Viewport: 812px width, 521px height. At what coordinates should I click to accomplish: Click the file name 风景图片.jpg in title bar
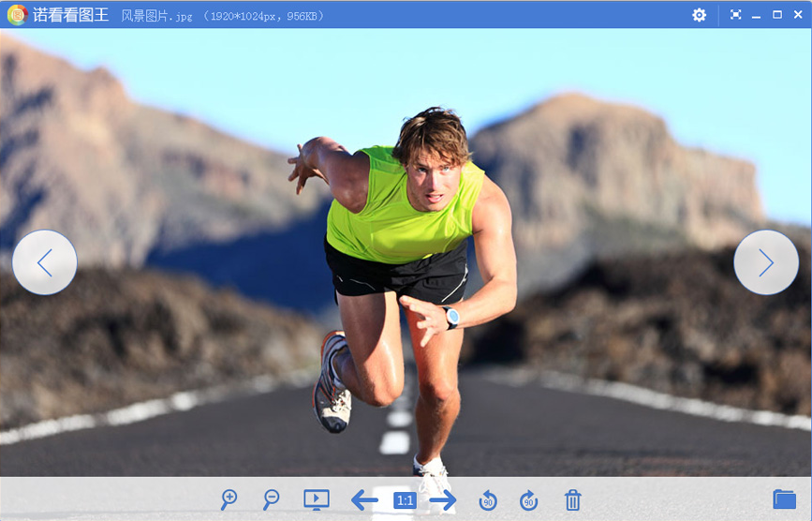tap(156, 16)
